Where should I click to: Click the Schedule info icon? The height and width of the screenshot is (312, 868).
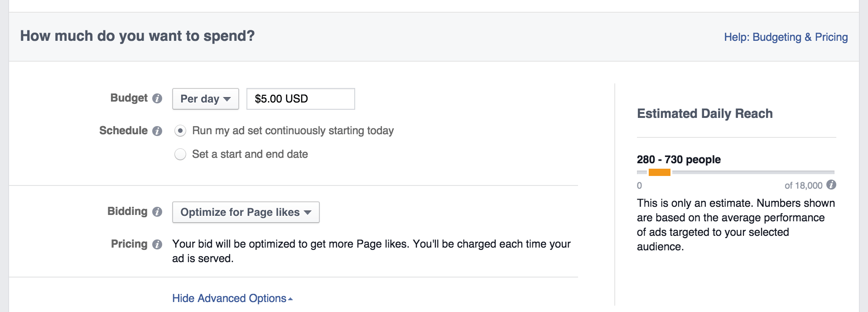click(157, 131)
